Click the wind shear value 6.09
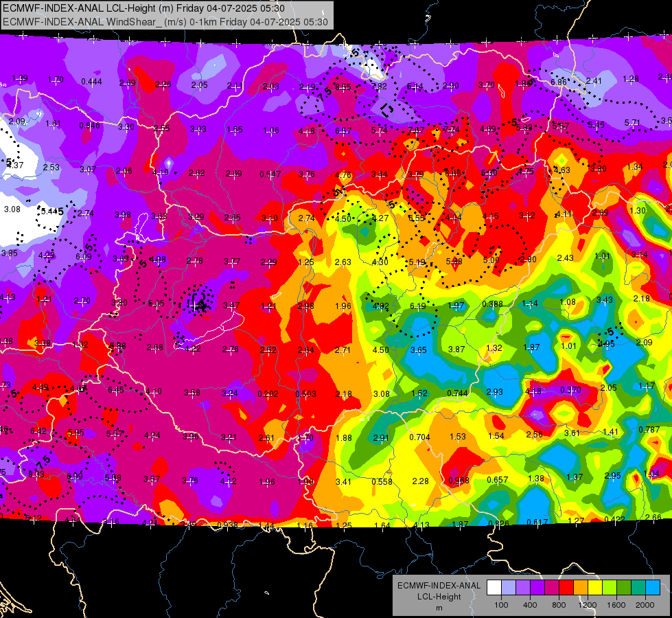This screenshot has height=618, width=672. tap(84, 256)
